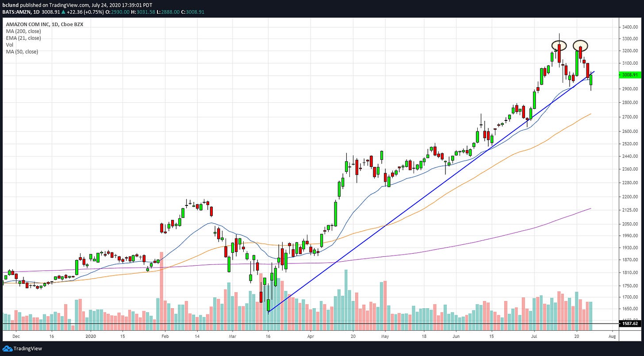Click the 'Jul' label on the time axis
The width and height of the screenshot is (644, 356).
click(x=534, y=337)
